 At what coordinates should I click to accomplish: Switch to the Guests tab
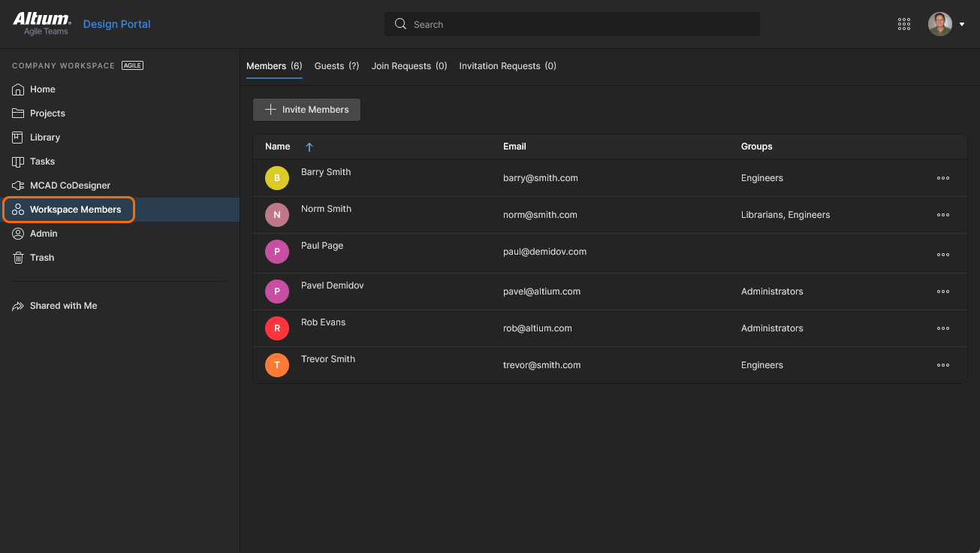pos(336,66)
